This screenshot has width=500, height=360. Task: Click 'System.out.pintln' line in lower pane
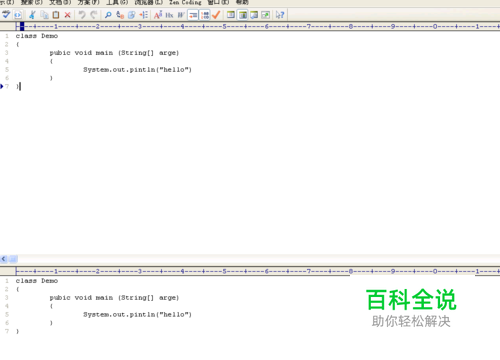[137, 315]
